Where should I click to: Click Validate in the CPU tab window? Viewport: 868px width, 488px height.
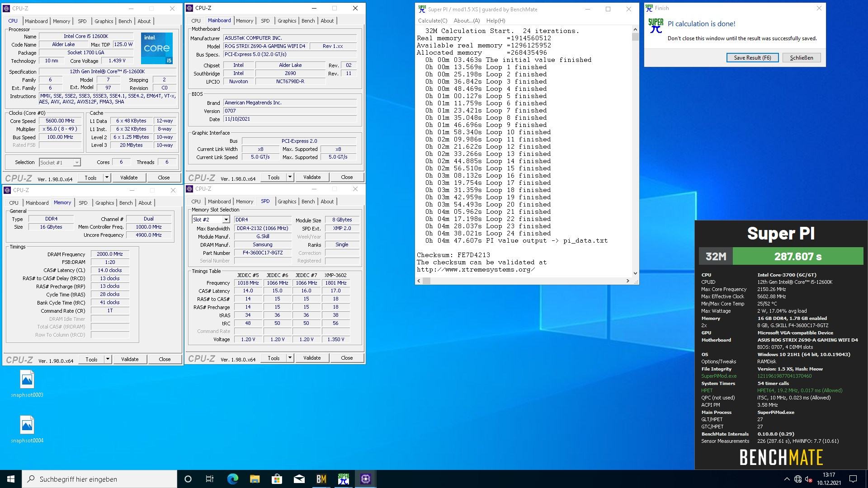pyautogui.click(x=129, y=178)
